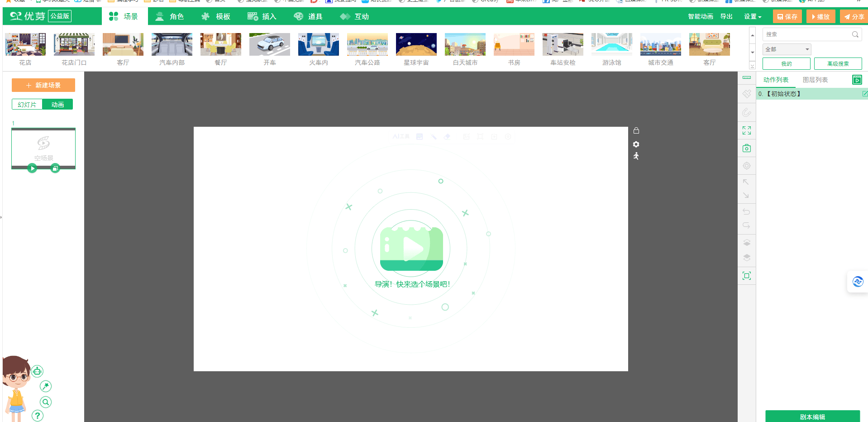Click the canvas lock icon
This screenshot has width=868, height=422.
point(636,131)
